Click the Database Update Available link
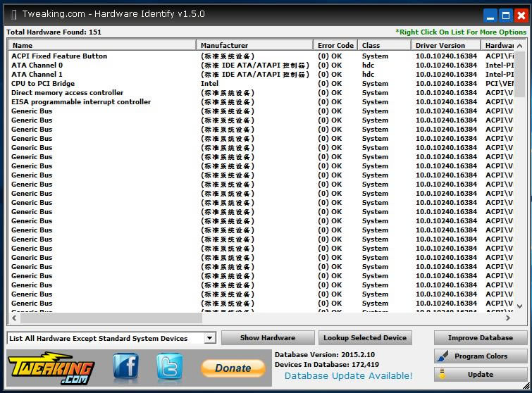 pos(349,375)
